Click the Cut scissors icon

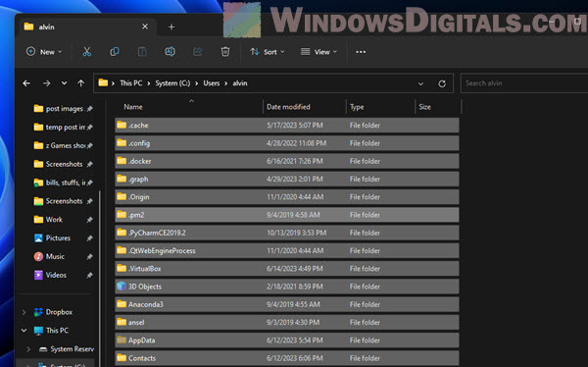86,52
